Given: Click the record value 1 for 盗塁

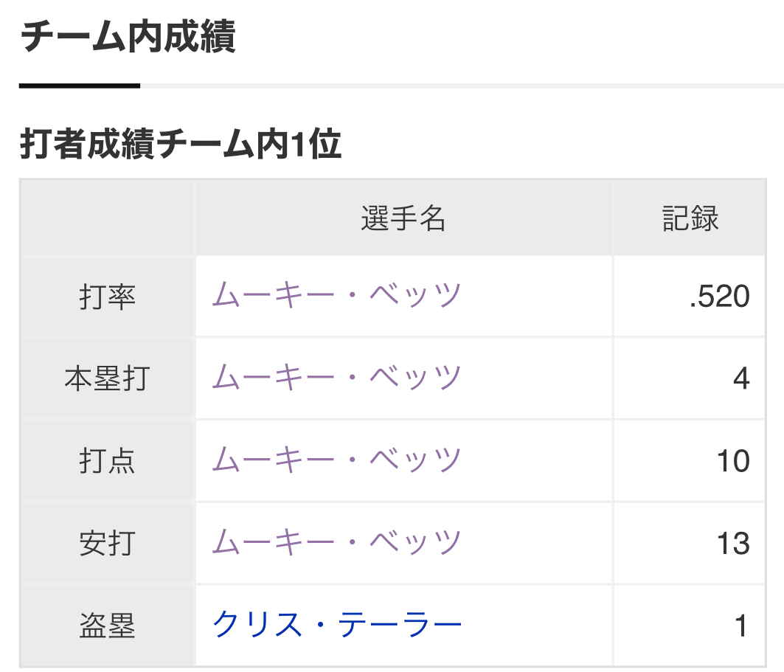Looking at the screenshot, I should (741, 627).
